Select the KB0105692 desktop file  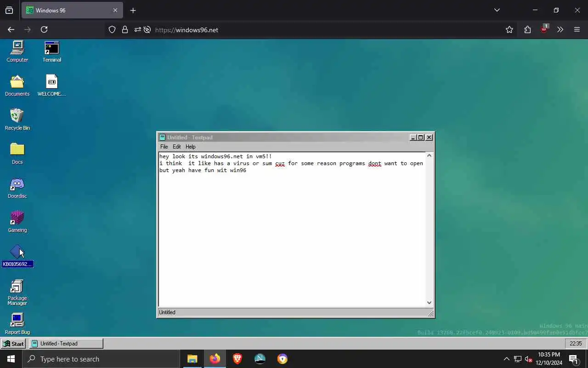coord(17,256)
